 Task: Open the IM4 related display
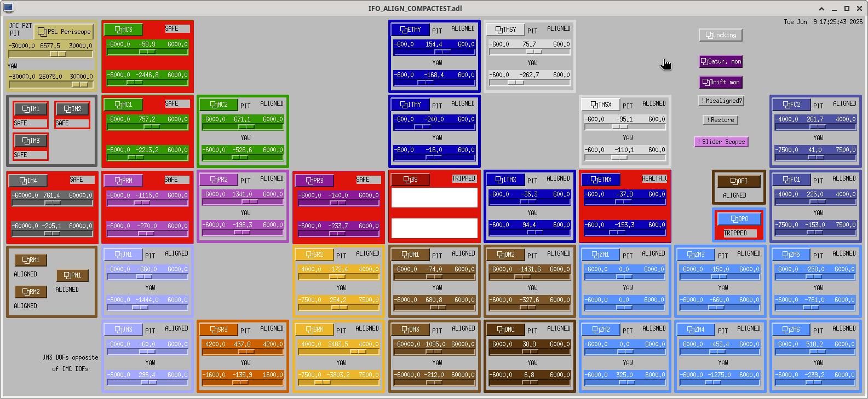(x=28, y=181)
